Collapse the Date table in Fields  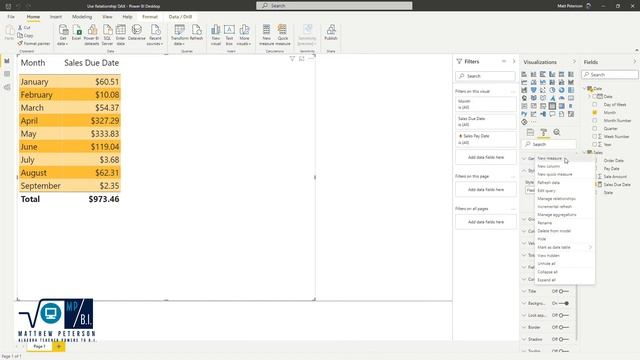click(x=584, y=89)
